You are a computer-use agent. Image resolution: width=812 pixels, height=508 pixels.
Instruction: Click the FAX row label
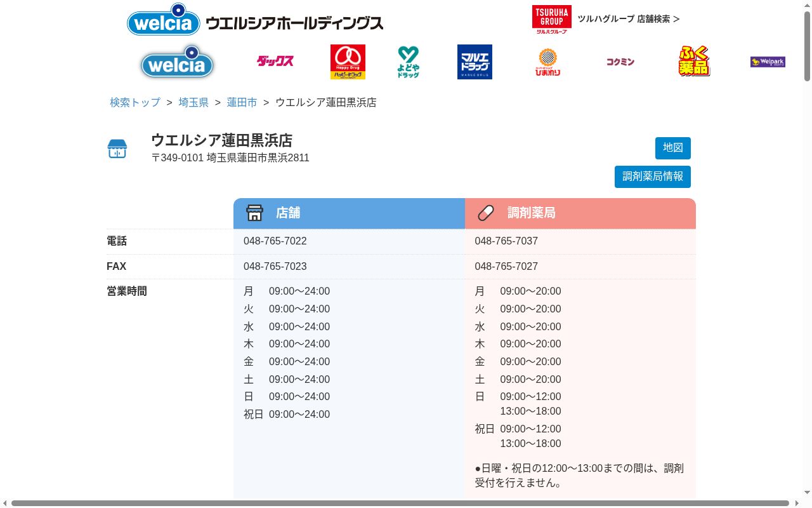[x=117, y=267]
